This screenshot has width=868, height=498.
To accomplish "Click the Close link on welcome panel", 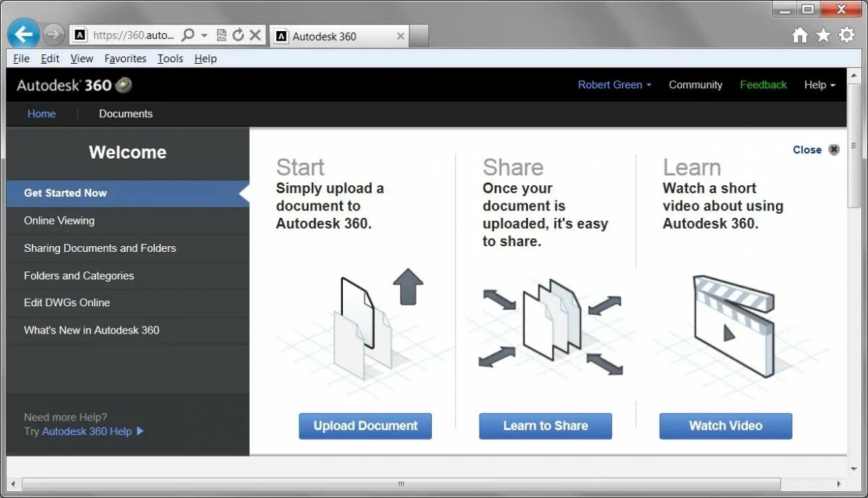I will [x=807, y=150].
